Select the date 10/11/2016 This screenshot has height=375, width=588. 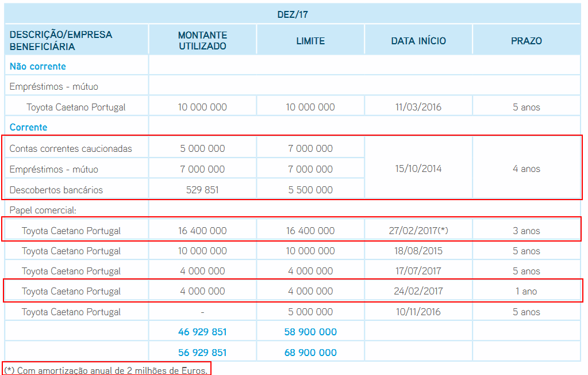click(418, 312)
